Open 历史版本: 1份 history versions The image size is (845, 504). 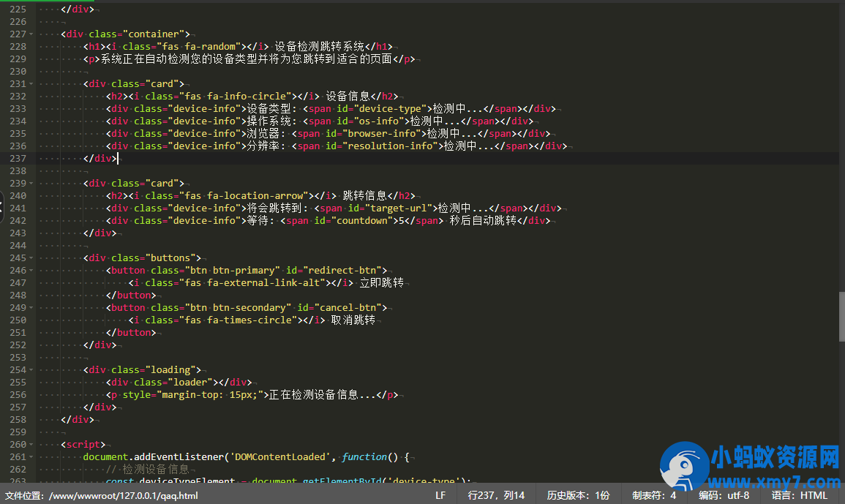click(578, 495)
